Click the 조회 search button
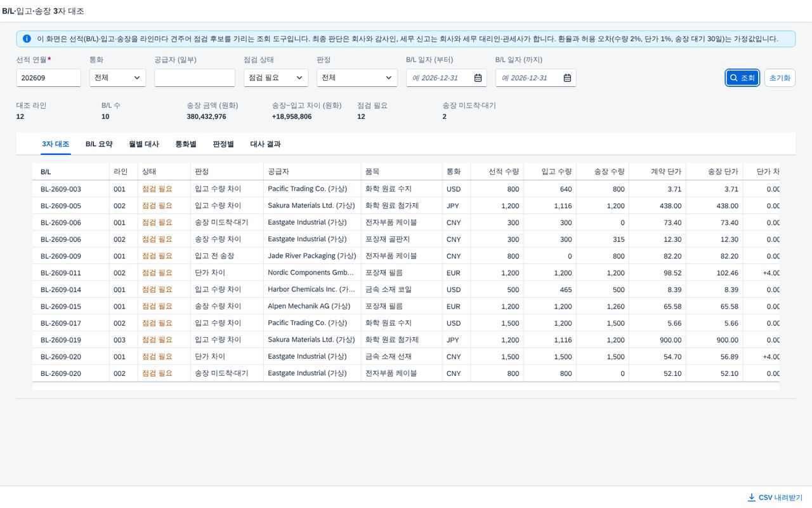The image size is (812, 508). 742,77
